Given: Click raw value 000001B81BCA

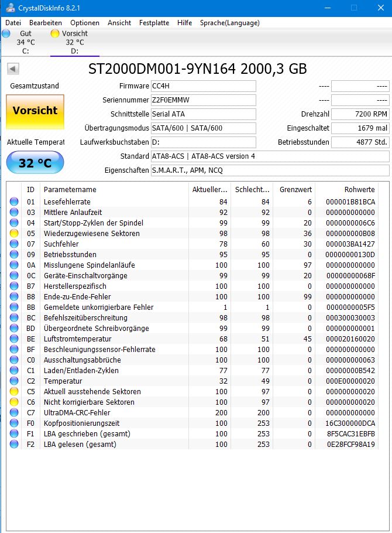Looking at the screenshot, I should 350,201.
